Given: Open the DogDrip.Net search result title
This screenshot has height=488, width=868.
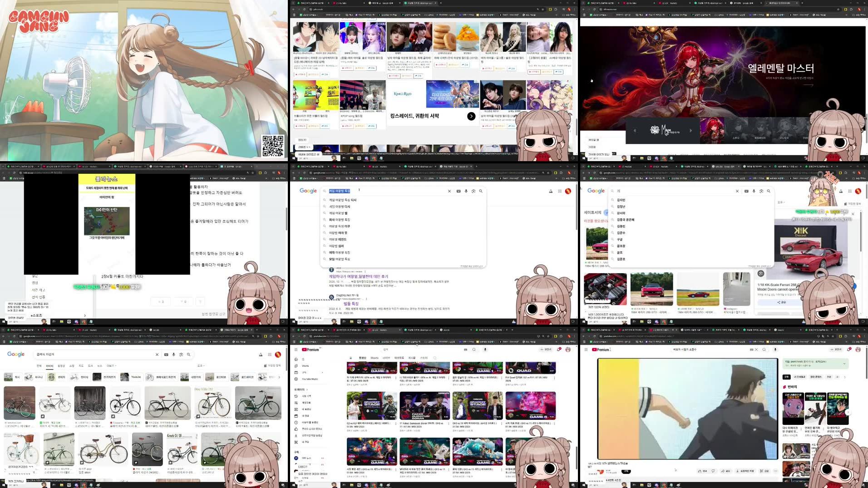Looking at the screenshot, I should coord(351,304).
